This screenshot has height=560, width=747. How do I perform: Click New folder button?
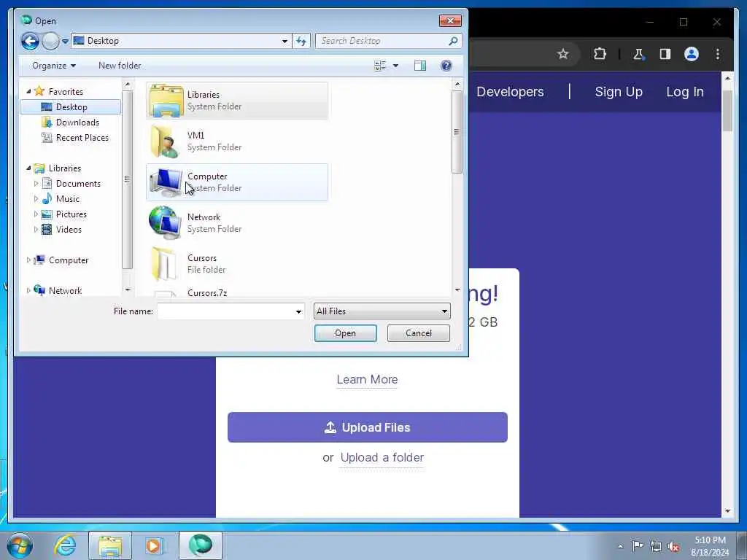120,66
